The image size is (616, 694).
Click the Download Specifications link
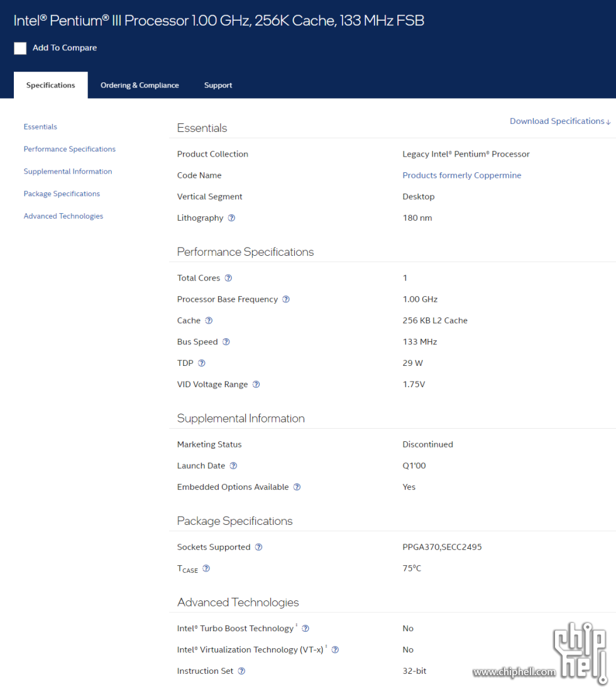coord(560,121)
